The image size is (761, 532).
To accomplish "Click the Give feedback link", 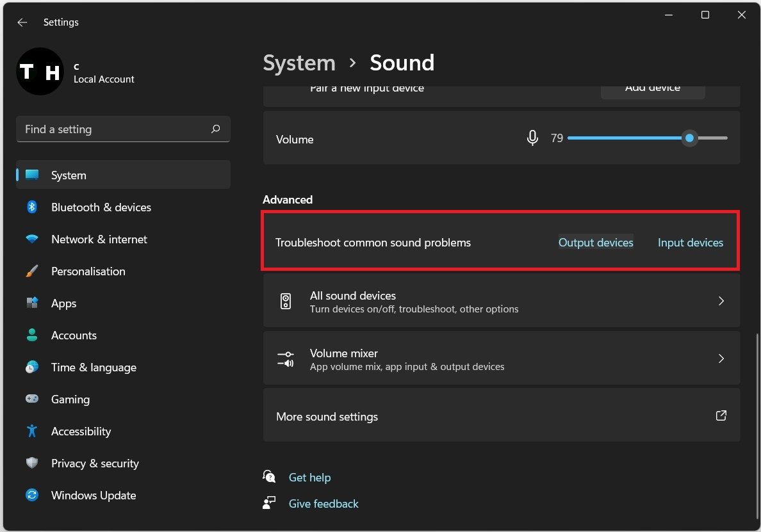I will pyautogui.click(x=323, y=504).
